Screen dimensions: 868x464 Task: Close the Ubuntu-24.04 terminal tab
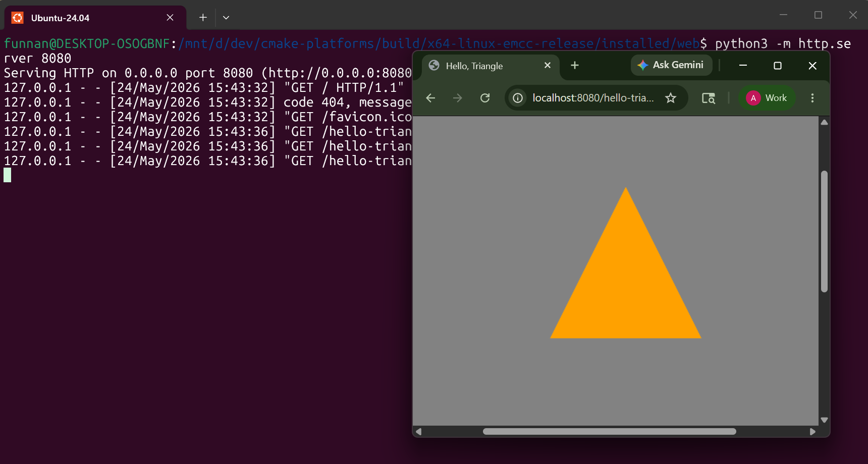click(170, 18)
